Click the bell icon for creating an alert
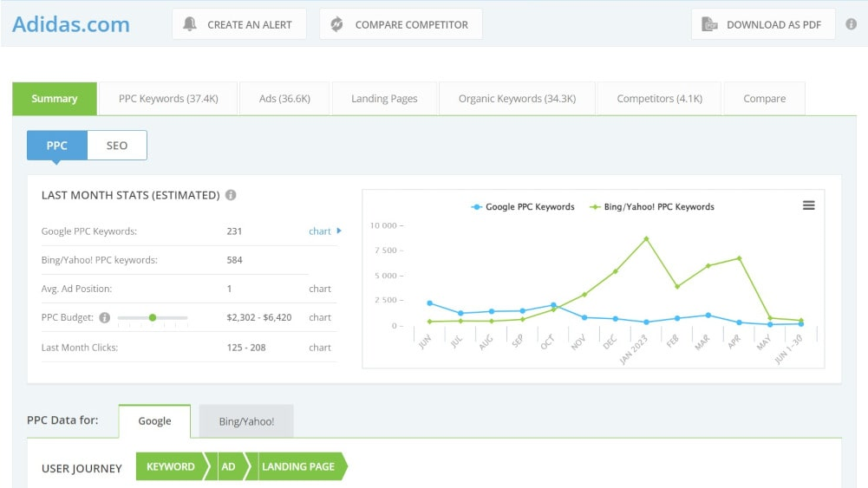 pyautogui.click(x=190, y=23)
